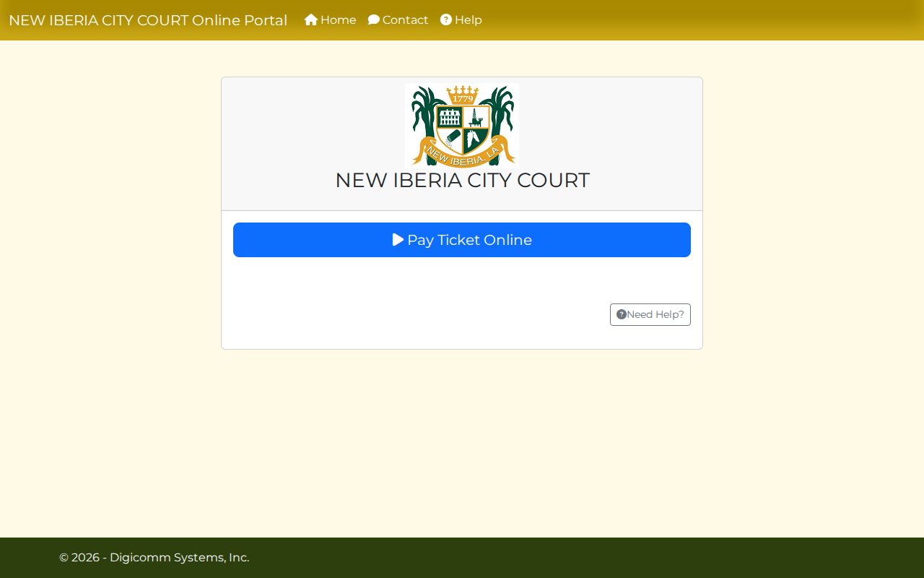924x578 pixels.
Task: Click the New Iberia city crest logo
Action: [462, 126]
